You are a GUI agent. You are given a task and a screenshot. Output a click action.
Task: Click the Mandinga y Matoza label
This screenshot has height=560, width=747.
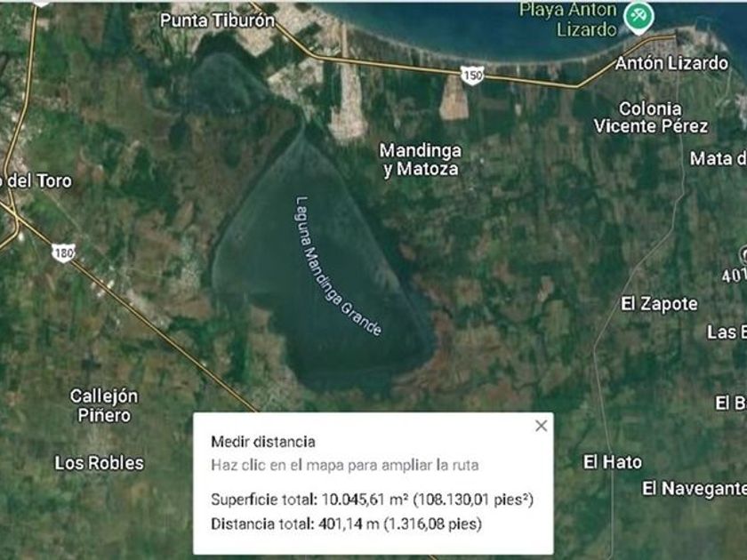point(421,159)
